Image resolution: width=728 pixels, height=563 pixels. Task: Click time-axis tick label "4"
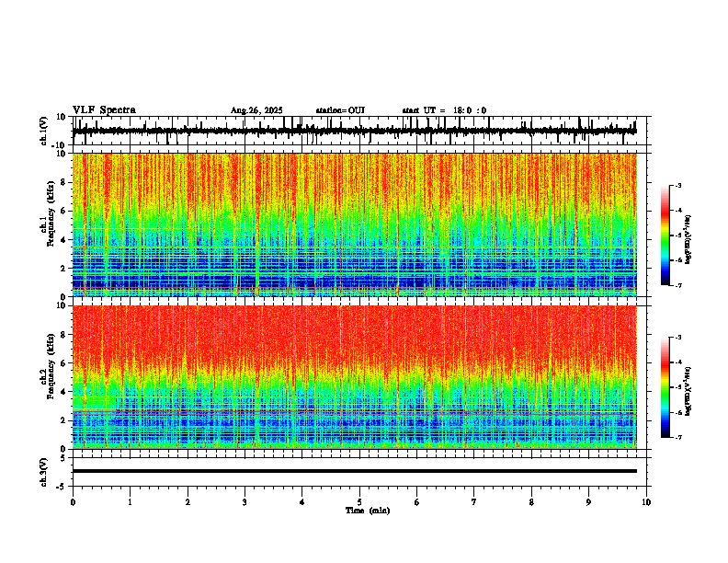pos(301,502)
